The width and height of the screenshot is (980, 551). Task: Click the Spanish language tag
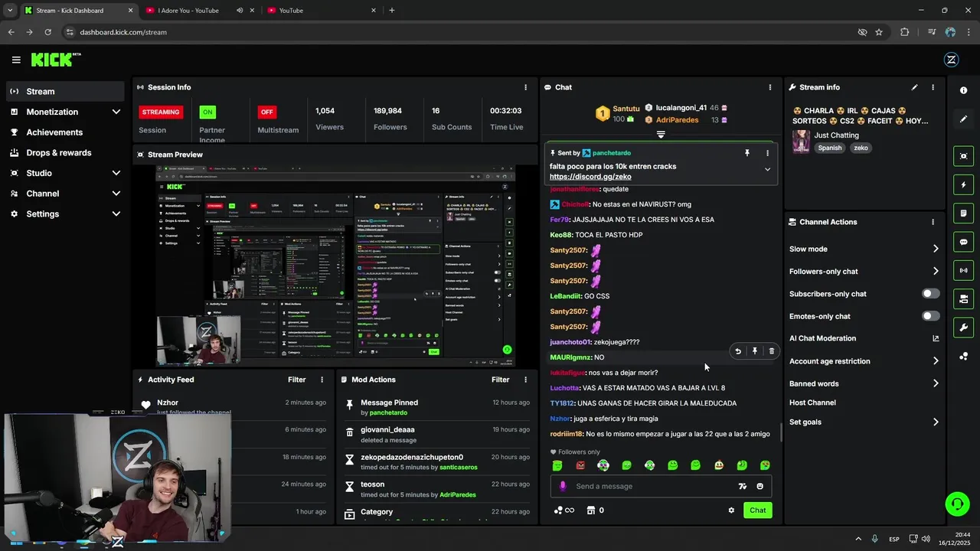click(829, 148)
